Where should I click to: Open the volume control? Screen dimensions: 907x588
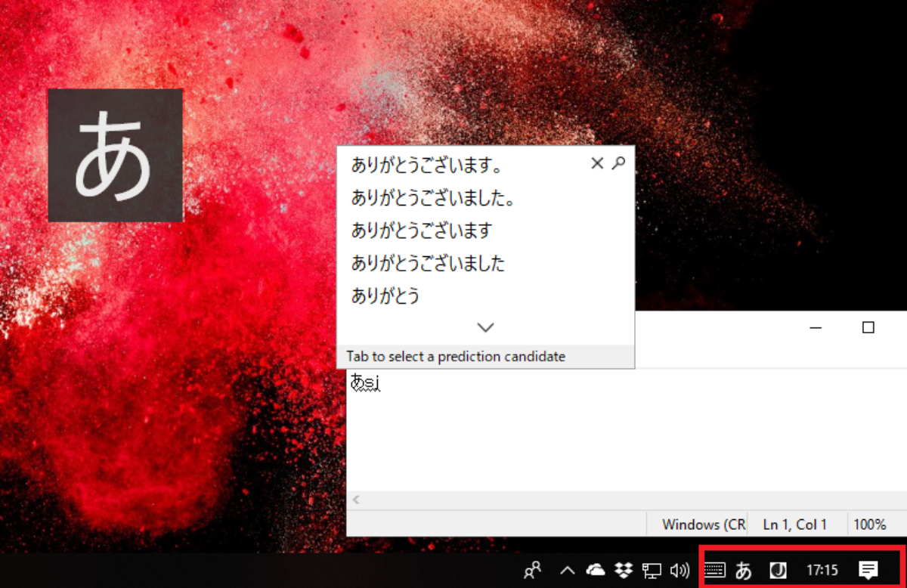[x=679, y=571]
